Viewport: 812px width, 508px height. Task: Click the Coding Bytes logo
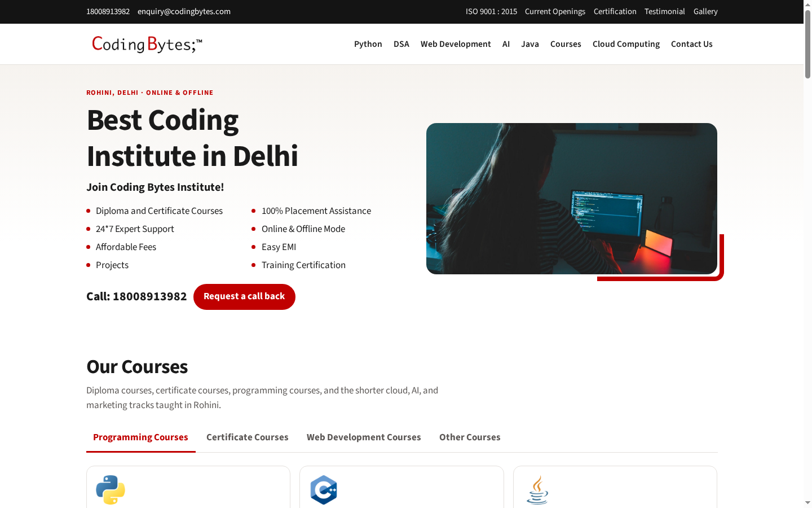[147, 44]
